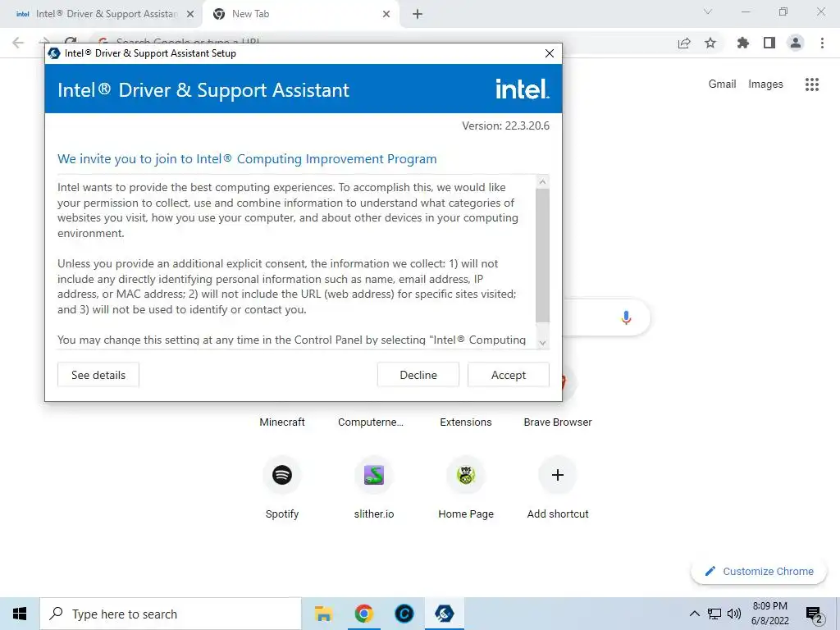Start voice search with microphone icon

(626, 317)
